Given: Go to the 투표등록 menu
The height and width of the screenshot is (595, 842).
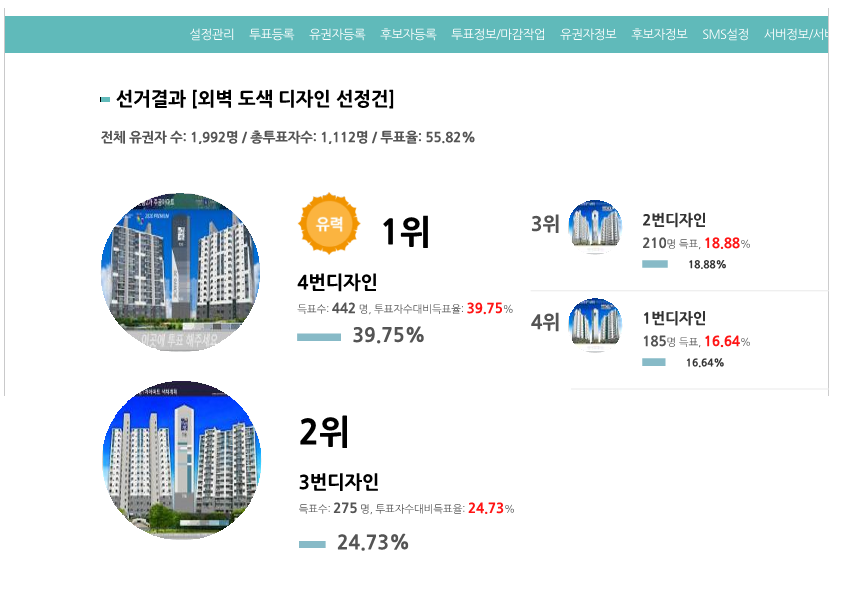Looking at the screenshot, I should click(271, 34).
